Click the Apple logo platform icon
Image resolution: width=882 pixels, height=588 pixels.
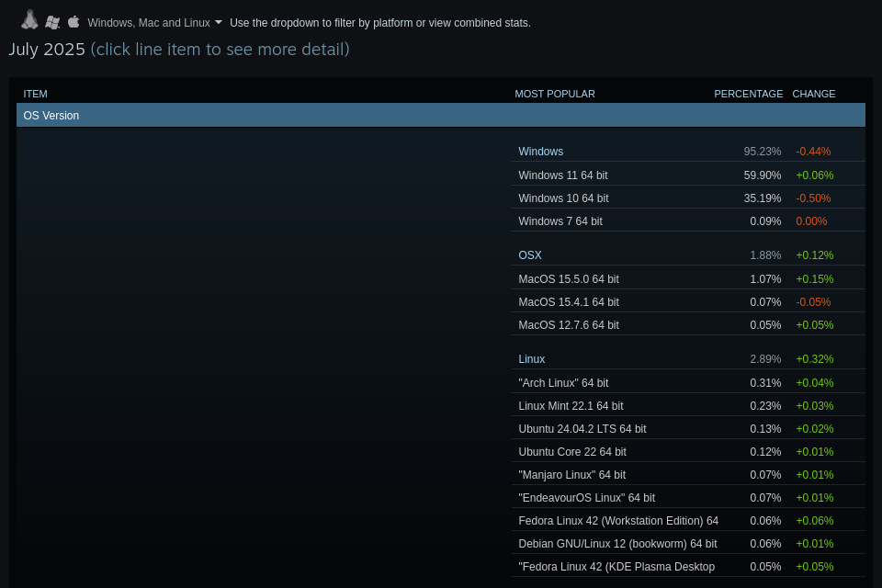coord(73,22)
